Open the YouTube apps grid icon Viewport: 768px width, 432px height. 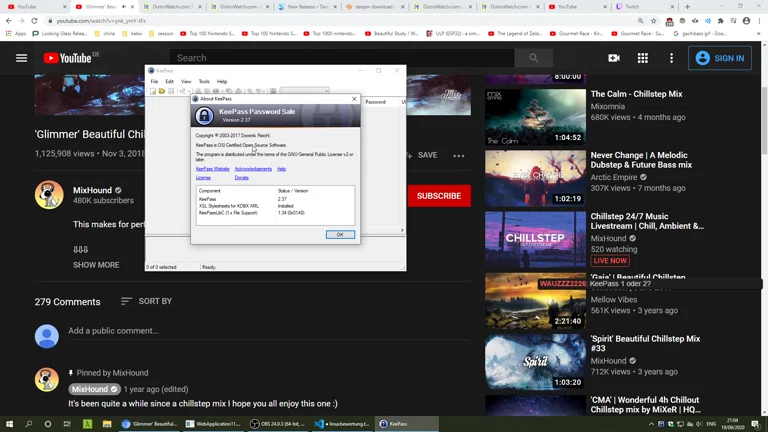click(642, 58)
